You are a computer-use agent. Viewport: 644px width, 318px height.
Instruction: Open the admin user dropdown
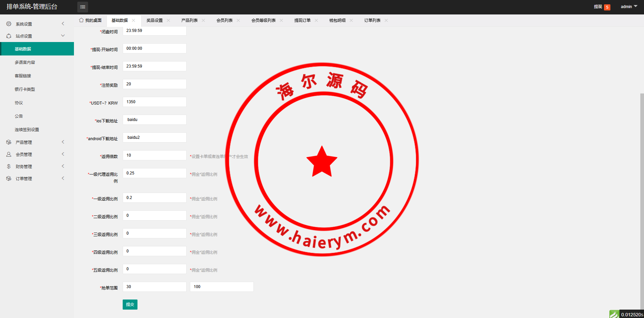(629, 7)
